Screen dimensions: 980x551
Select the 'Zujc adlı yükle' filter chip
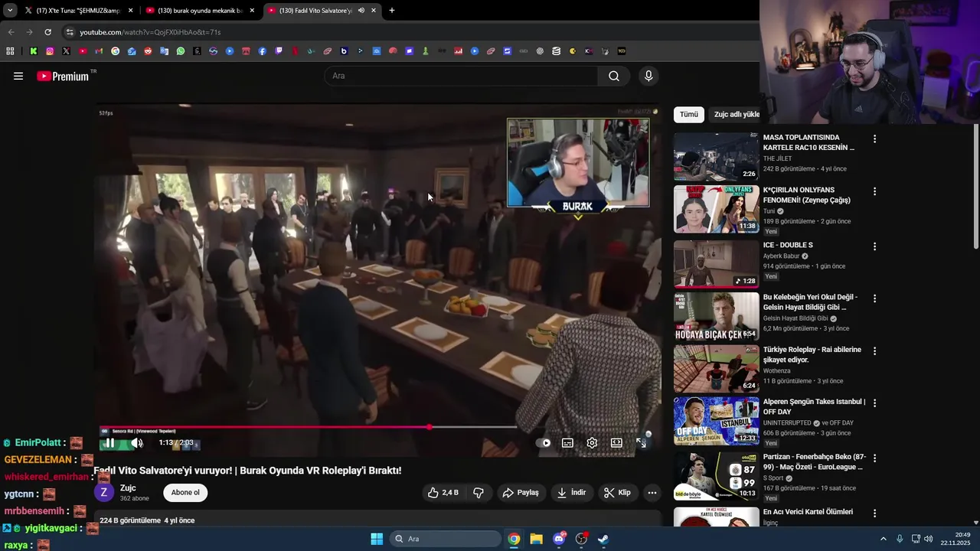[x=736, y=115]
